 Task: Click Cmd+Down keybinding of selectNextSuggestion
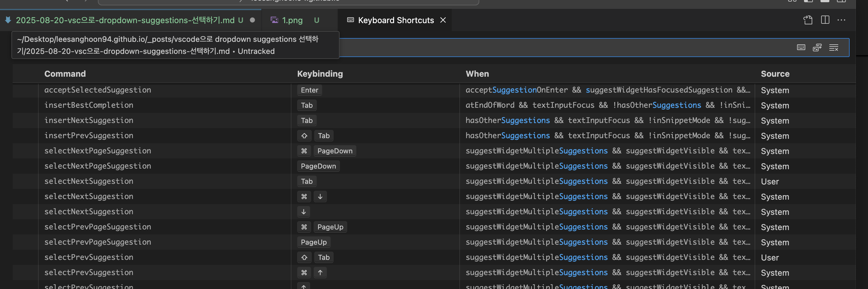click(x=312, y=196)
